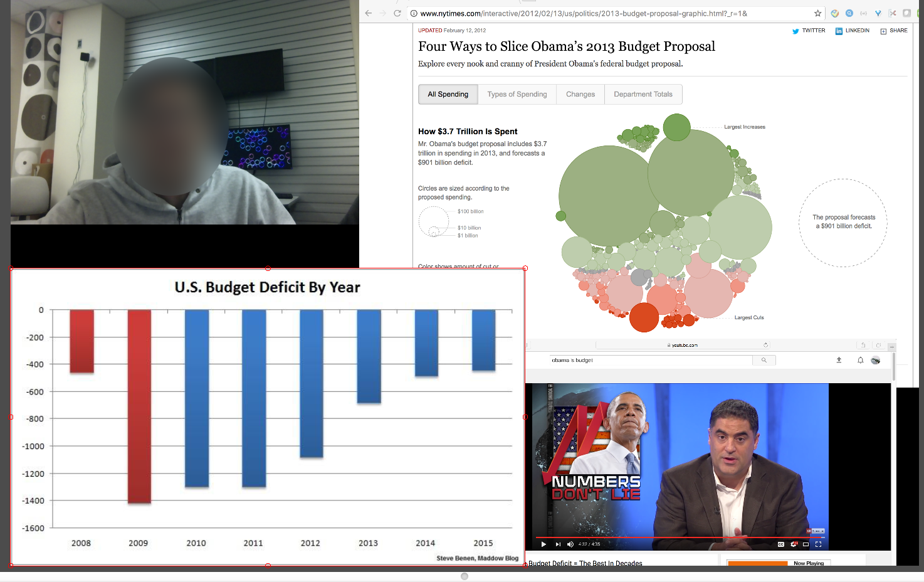
Task: Click the dashed $901 billion deficit circle
Action: click(843, 223)
